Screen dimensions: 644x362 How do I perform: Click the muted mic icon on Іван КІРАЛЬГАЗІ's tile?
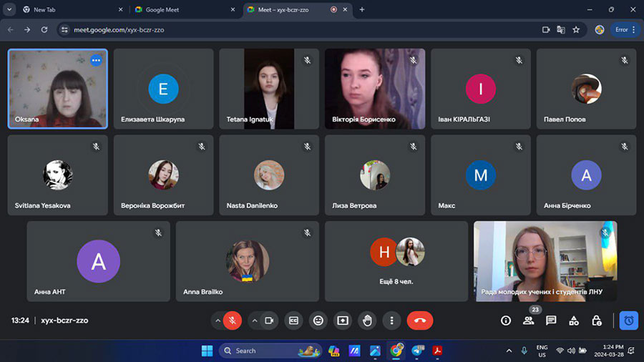(519, 60)
